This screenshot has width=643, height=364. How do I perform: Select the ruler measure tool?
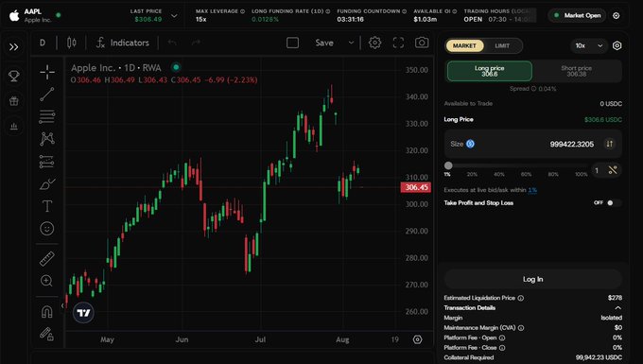click(47, 259)
